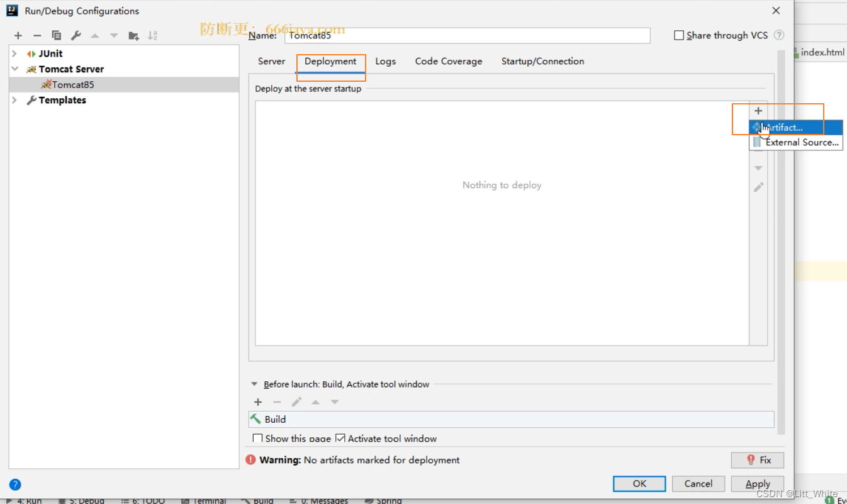Open edit defaults wrench in toolbar
847x504 pixels.
click(76, 36)
